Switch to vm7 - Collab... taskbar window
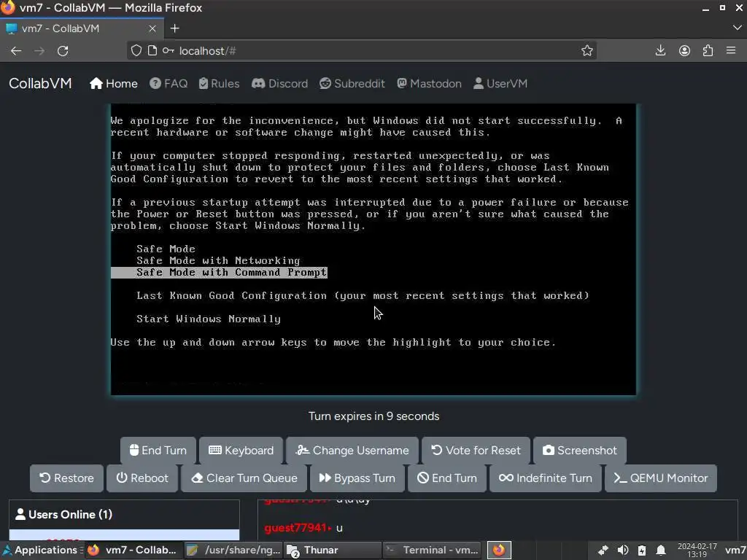This screenshot has height=560, width=747. pos(133,550)
